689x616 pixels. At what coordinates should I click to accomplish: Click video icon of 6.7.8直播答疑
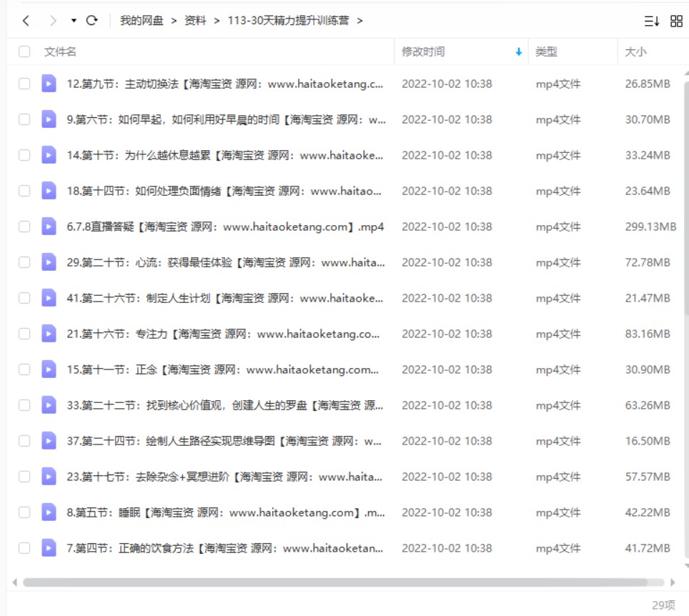click(x=49, y=227)
